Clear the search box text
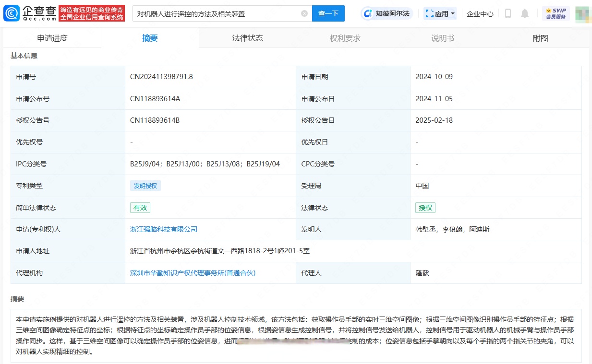 (x=304, y=13)
